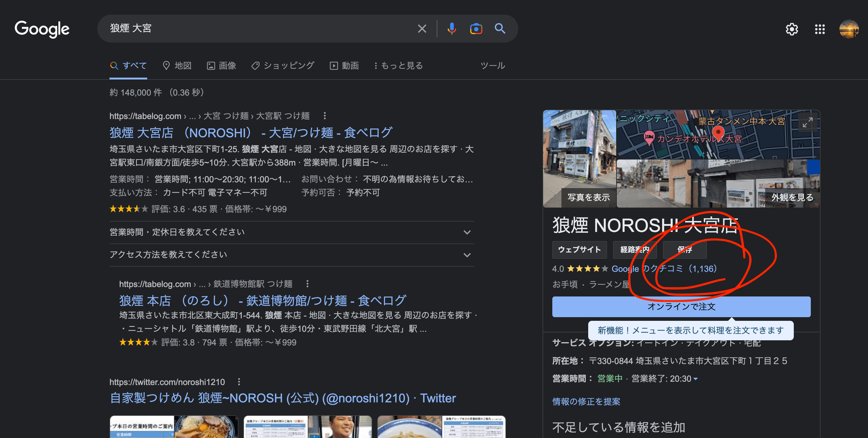The width and height of the screenshot is (868, 438).
Task: Click the magnifier search submit icon
Action: [x=500, y=29]
